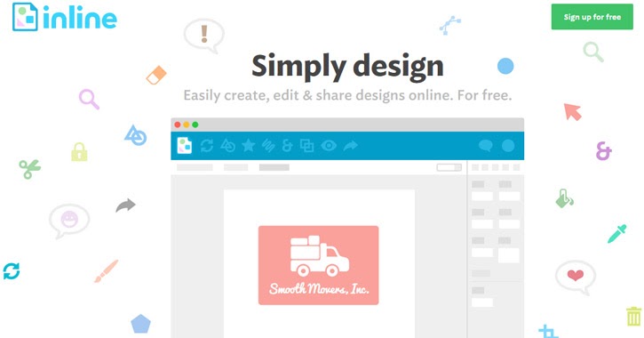Click the smiley face speech bubble
The height and width of the screenshot is (338, 644).
click(x=69, y=221)
